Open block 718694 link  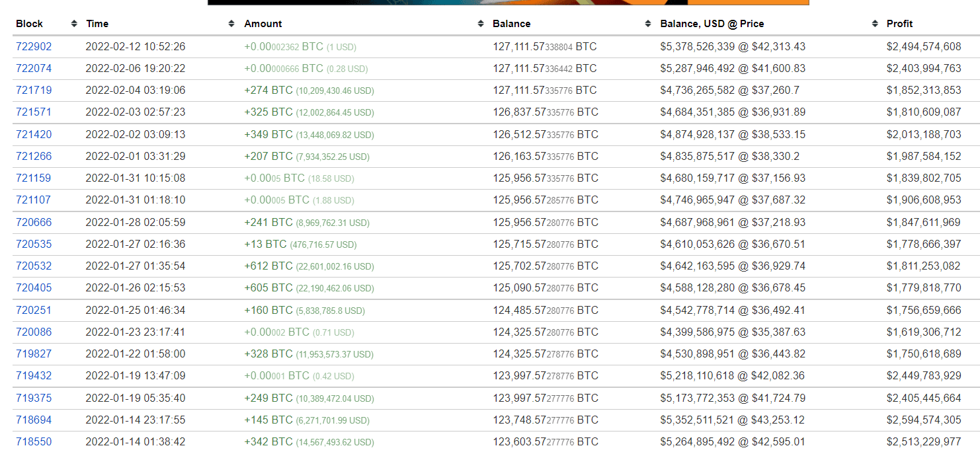click(34, 420)
